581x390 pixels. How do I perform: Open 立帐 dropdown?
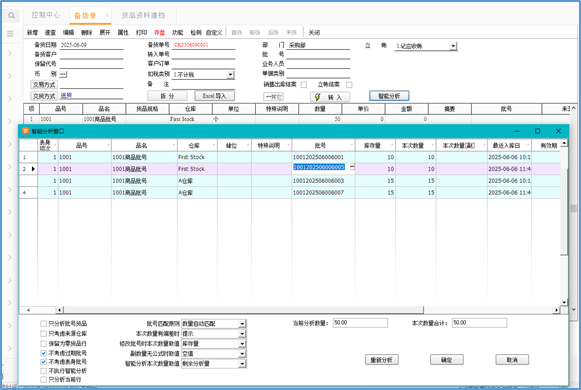point(453,46)
